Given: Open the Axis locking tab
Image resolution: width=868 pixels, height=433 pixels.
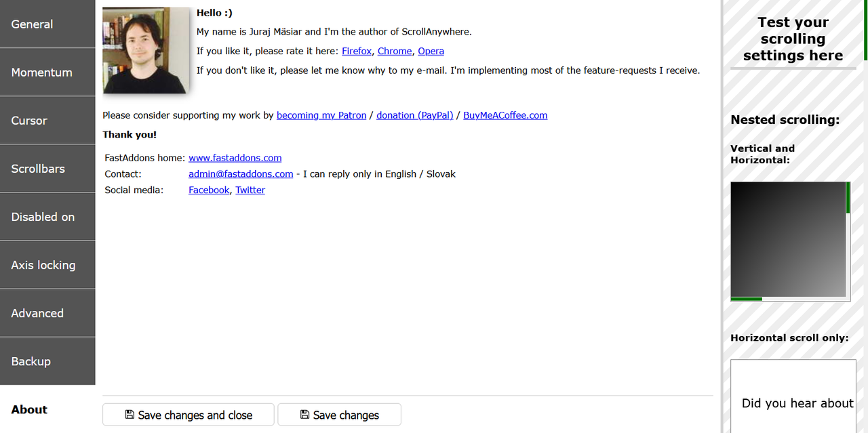Looking at the screenshot, I should pos(47,264).
